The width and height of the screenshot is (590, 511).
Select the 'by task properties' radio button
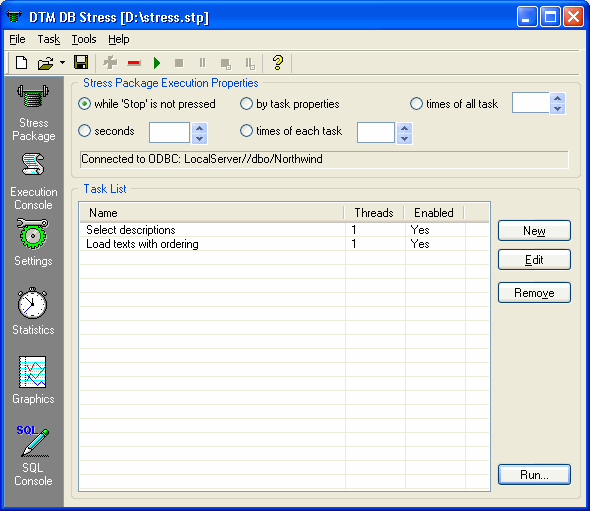click(246, 103)
